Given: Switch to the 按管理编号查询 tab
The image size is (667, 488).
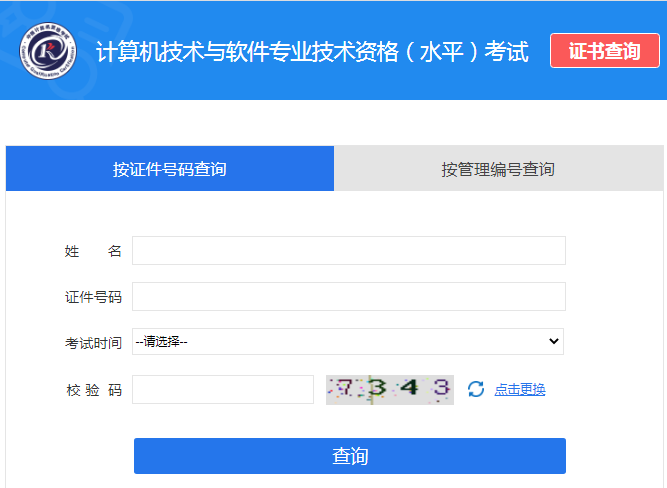Looking at the screenshot, I should pyautogui.click(x=498, y=169).
